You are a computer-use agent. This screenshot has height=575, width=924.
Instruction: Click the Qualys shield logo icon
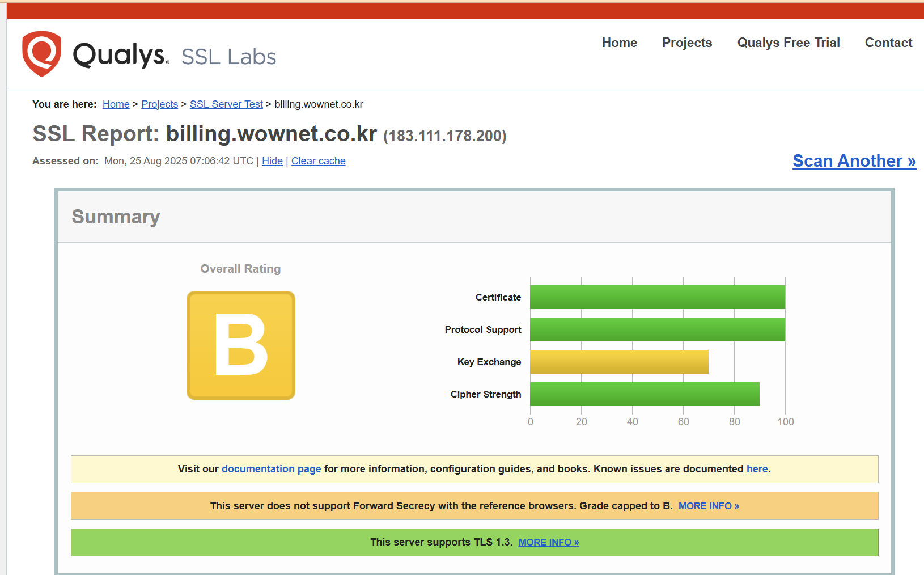pos(41,54)
